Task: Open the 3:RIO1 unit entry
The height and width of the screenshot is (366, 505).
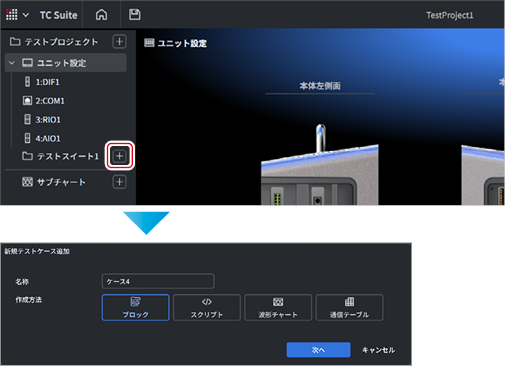Action: tap(43, 119)
